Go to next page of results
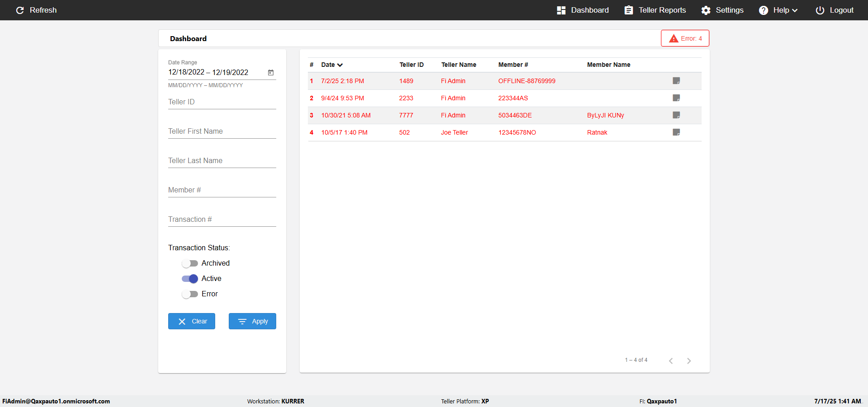The width and height of the screenshot is (868, 407). point(689,360)
